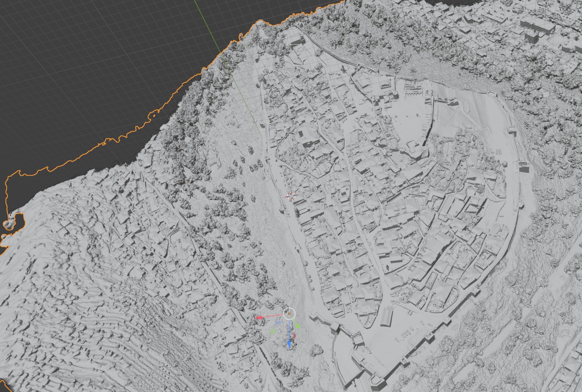Screen dimensions: 582x392
Task: Grab the red X-axis move arrow
Action: 259,317
